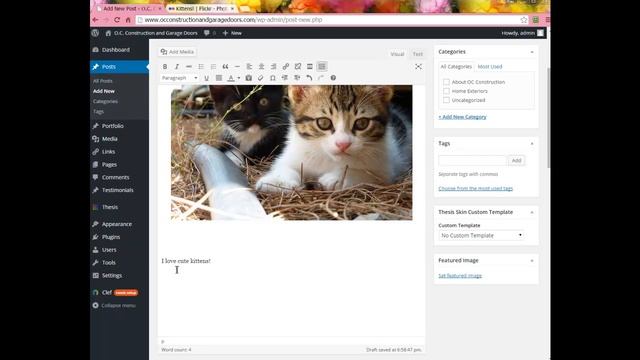Screen dimensions: 640x360
Task: Select the All Categories tab
Action: pos(456,67)
